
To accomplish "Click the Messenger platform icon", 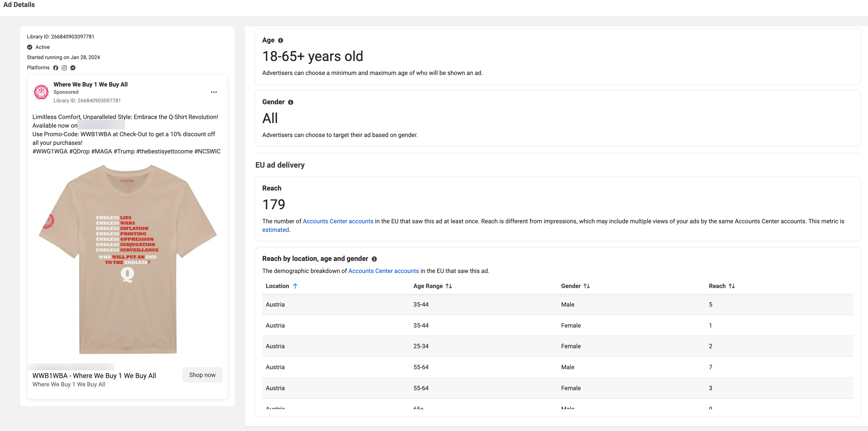I will [x=73, y=68].
